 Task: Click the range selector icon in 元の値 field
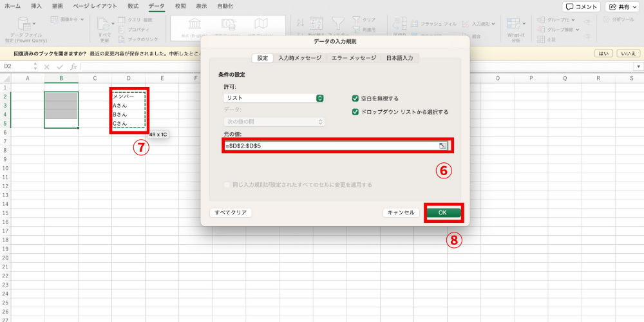click(x=442, y=146)
